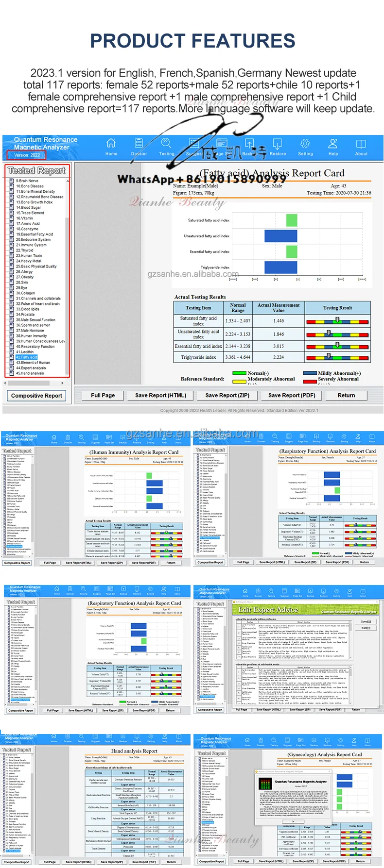Open Home in the Fatty acid report window
The height and width of the screenshot is (868, 384).
(111, 147)
